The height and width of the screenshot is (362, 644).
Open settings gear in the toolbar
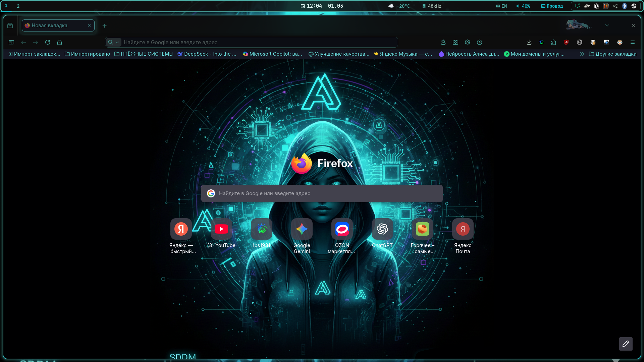click(x=467, y=42)
